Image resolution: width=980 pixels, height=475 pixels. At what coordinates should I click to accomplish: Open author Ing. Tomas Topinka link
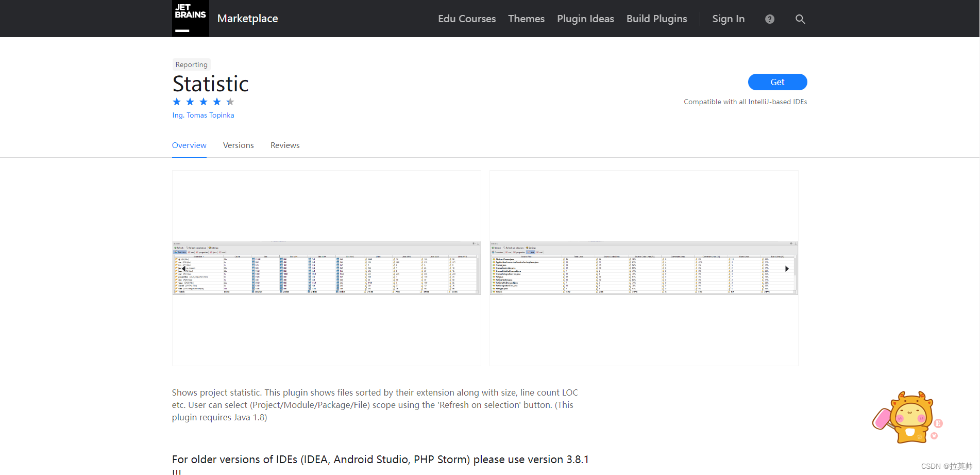coord(203,115)
